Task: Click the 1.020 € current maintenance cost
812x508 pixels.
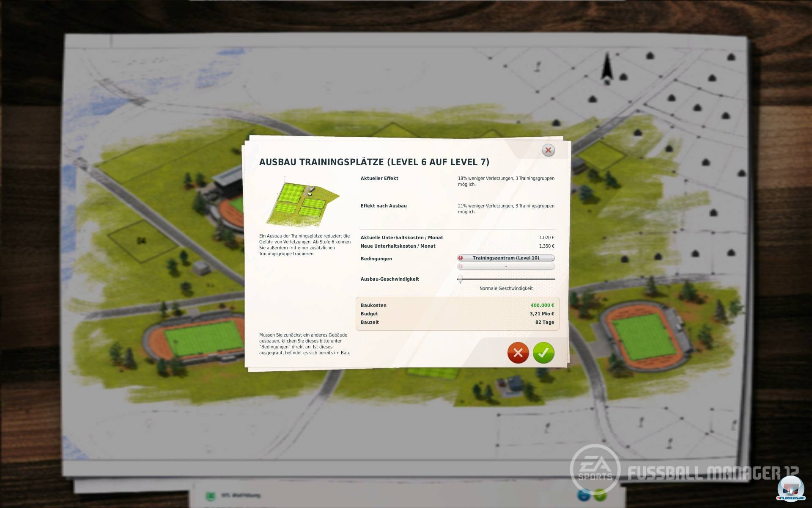Action: point(546,237)
